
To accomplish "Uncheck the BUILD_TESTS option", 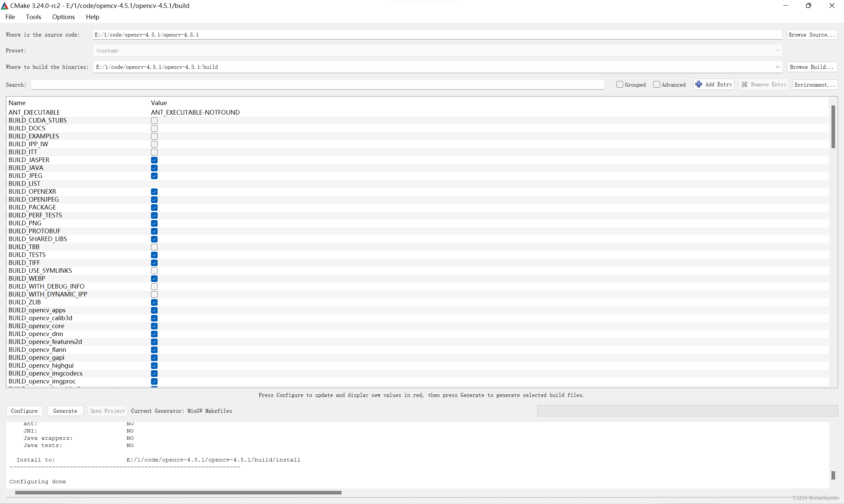I will coord(154,255).
